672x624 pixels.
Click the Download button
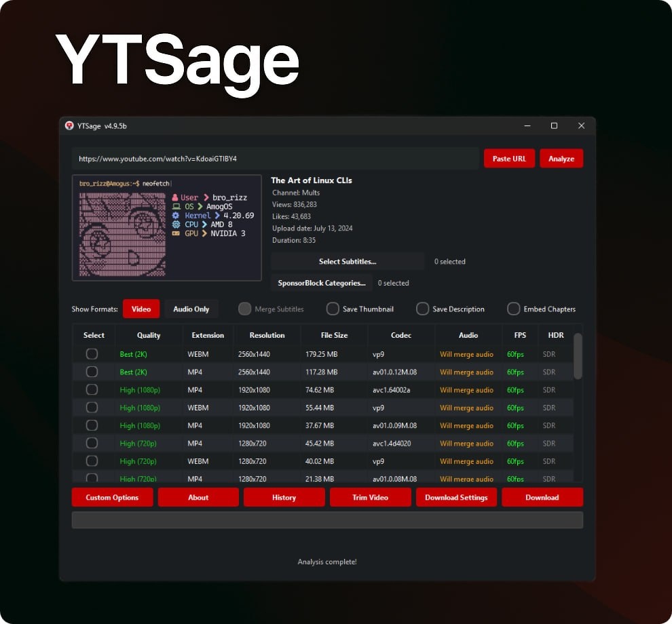click(x=542, y=497)
